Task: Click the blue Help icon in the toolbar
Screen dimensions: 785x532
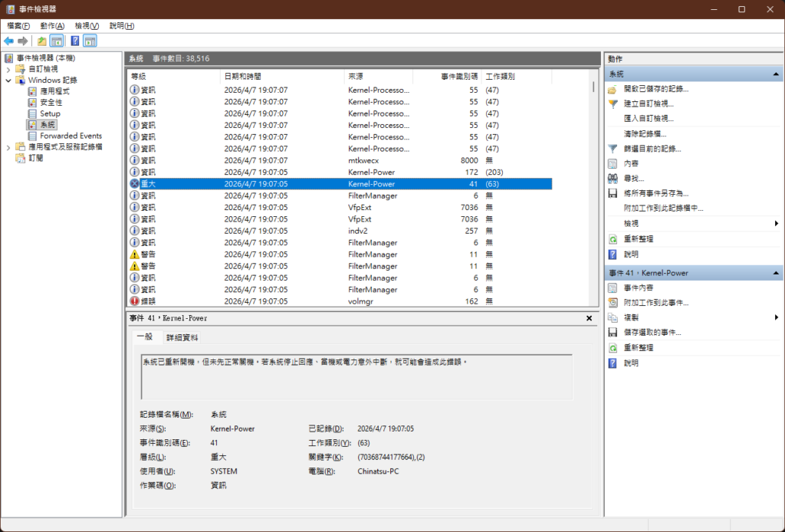Action: [x=75, y=41]
